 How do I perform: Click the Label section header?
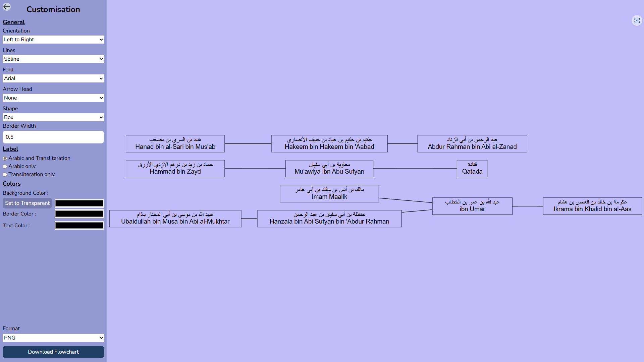coord(10,148)
